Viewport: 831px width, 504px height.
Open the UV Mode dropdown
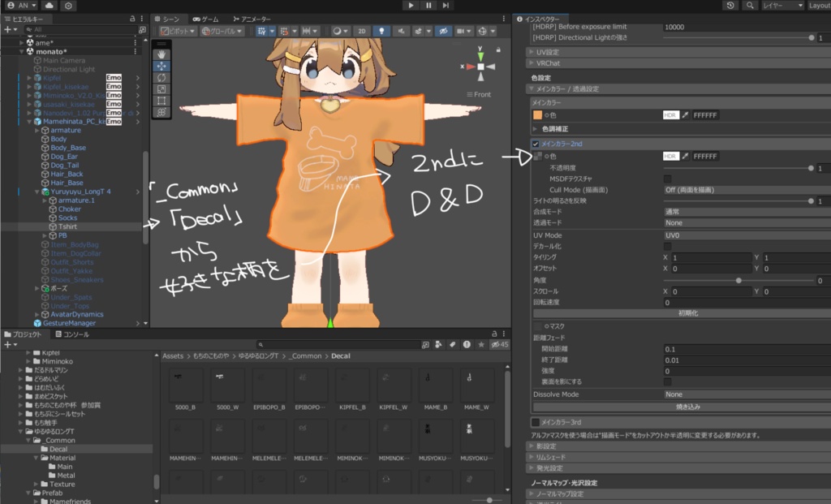[747, 235]
